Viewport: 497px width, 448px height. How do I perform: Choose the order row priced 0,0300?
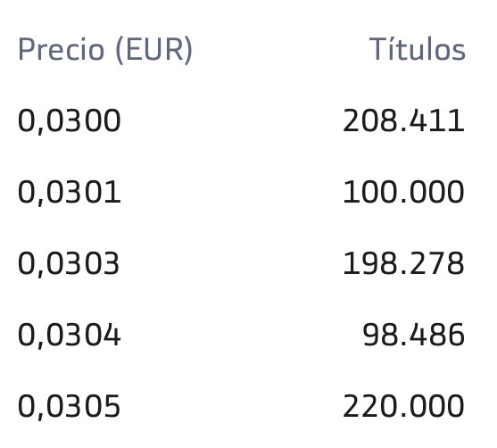pos(242,121)
